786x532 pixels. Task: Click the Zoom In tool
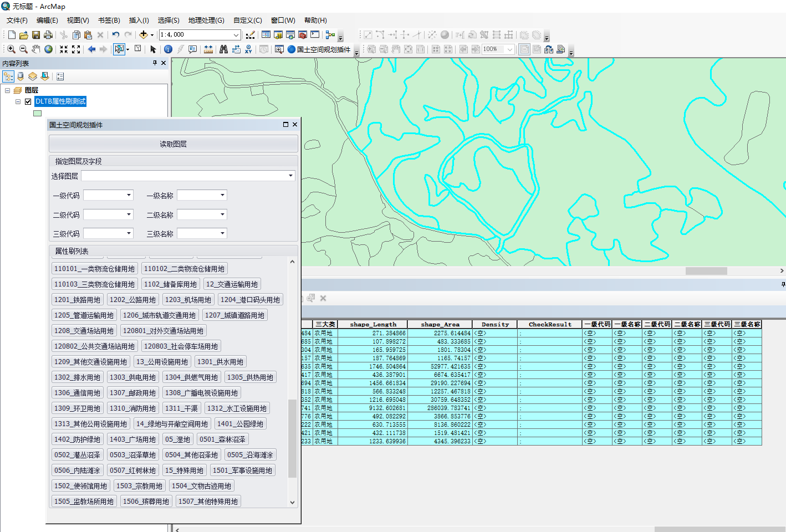coord(11,49)
